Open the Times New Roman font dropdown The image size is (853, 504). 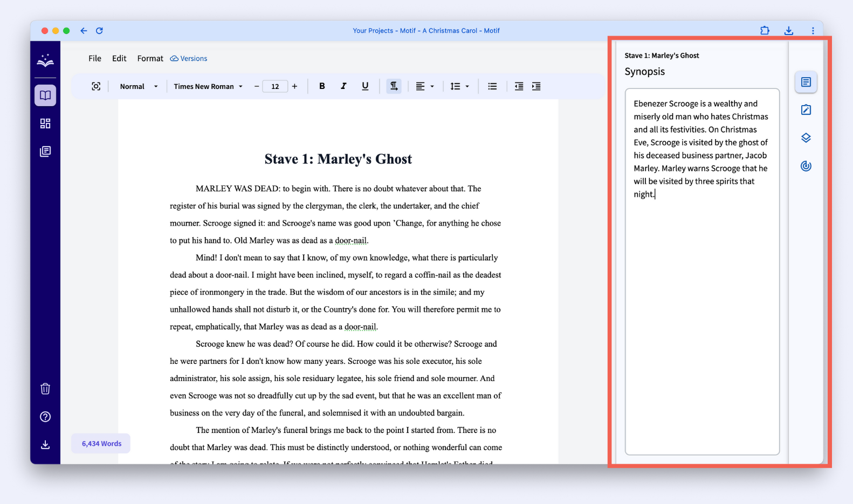point(208,86)
